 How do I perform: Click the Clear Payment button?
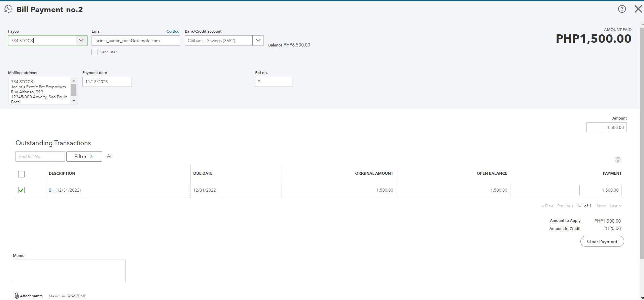pos(602,241)
